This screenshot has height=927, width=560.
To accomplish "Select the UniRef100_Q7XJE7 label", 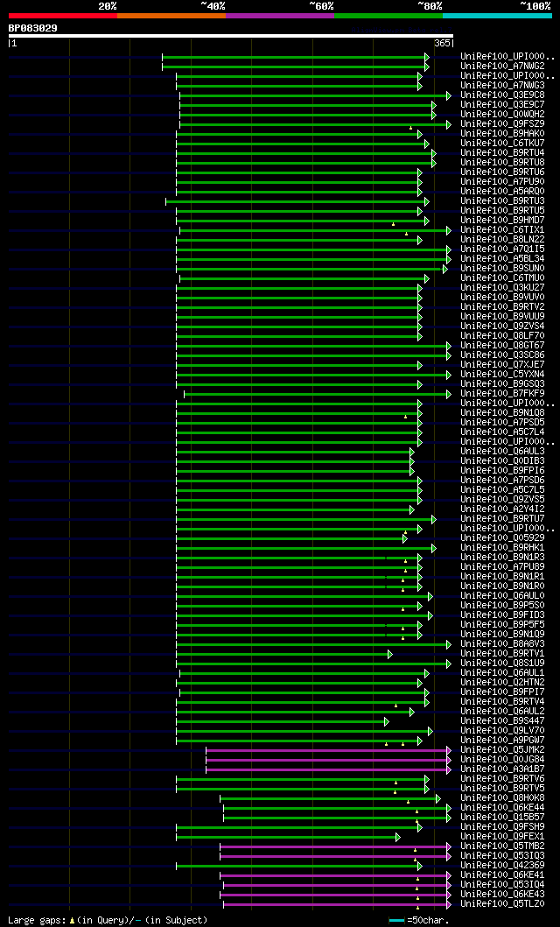I will [x=503, y=365].
